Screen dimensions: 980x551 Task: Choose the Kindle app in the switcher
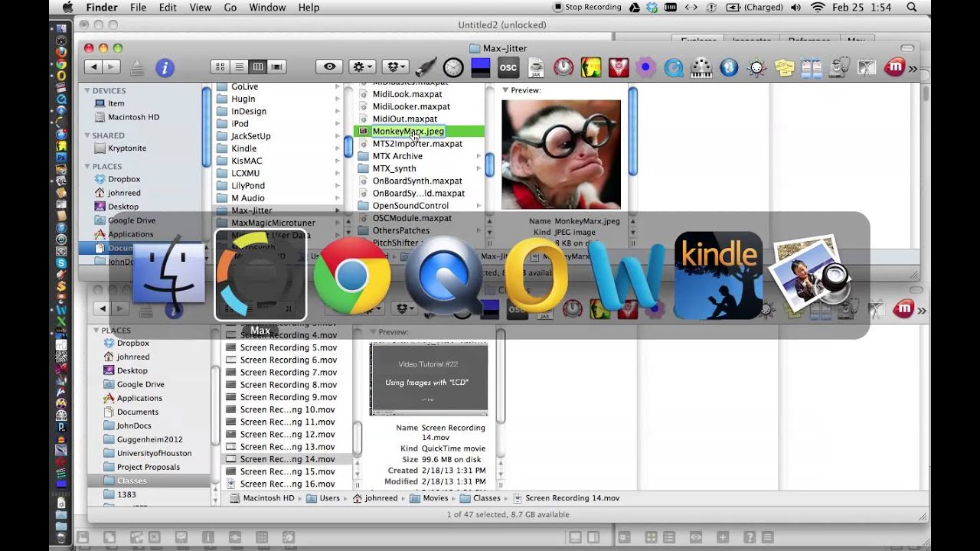[x=718, y=275]
